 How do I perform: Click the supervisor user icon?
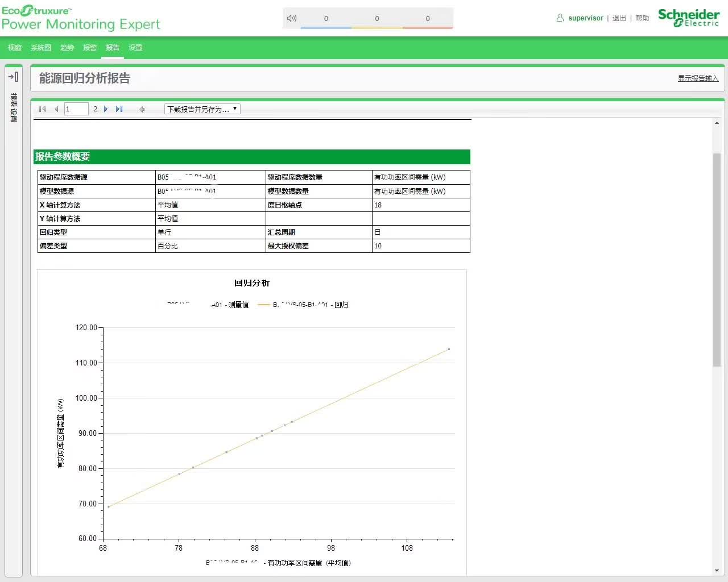[x=560, y=18]
